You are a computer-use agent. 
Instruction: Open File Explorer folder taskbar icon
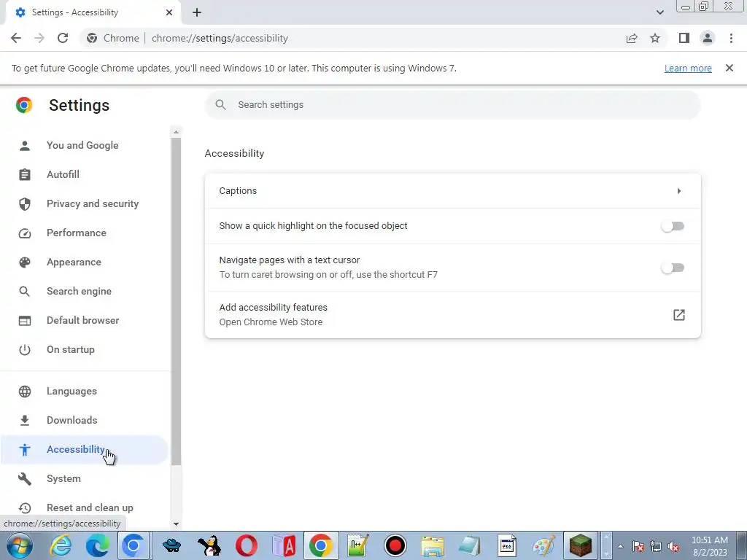click(x=433, y=545)
